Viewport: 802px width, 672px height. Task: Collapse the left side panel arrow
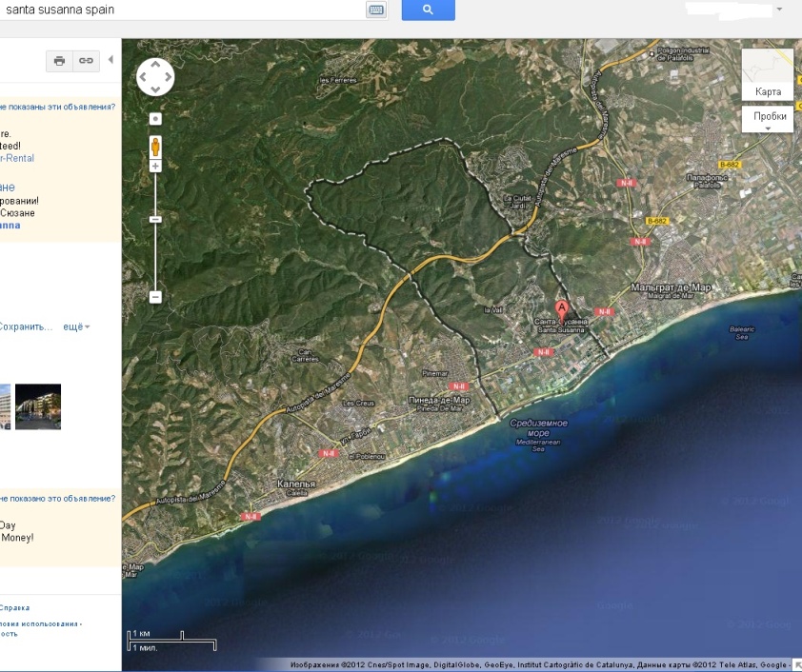click(110, 60)
